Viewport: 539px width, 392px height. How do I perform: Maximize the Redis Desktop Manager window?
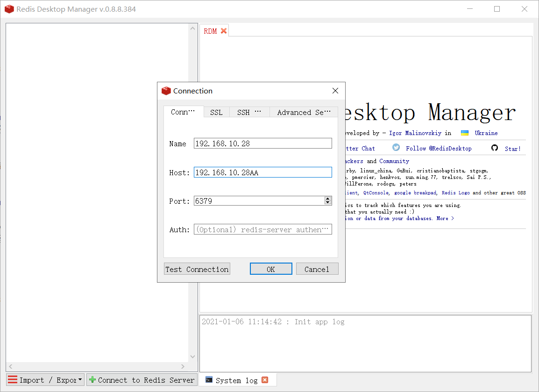tap(496, 9)
